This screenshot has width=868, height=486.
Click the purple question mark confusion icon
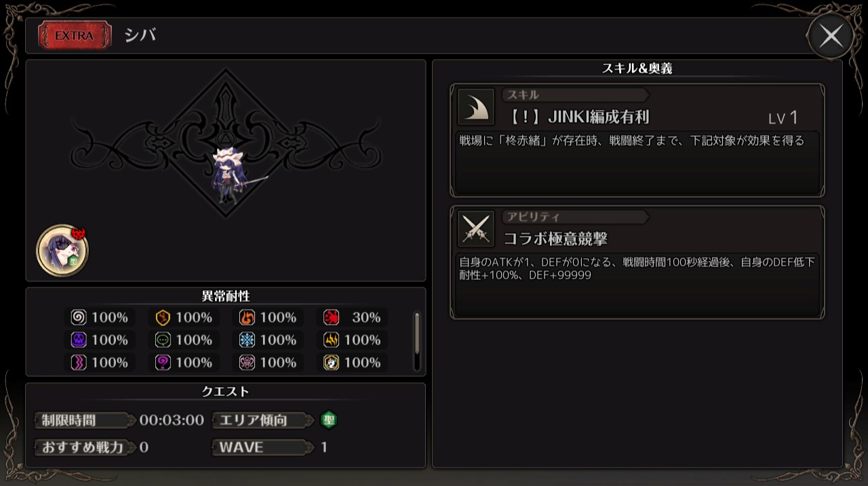[x=163, y=363]
